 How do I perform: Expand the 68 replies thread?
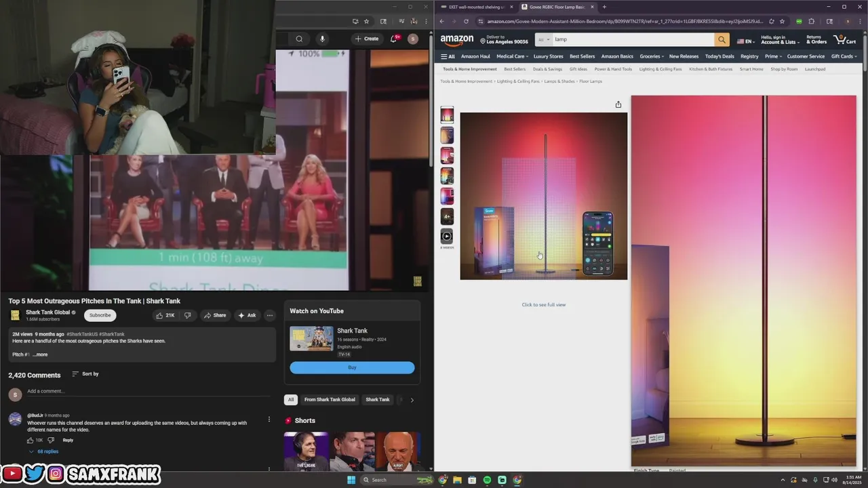pos(43,451)
